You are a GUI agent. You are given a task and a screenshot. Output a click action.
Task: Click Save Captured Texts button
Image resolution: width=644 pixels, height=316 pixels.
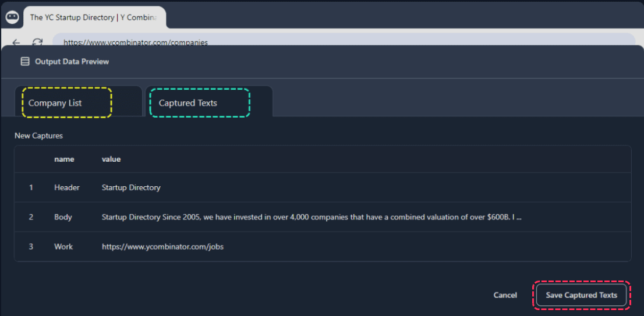581,295
